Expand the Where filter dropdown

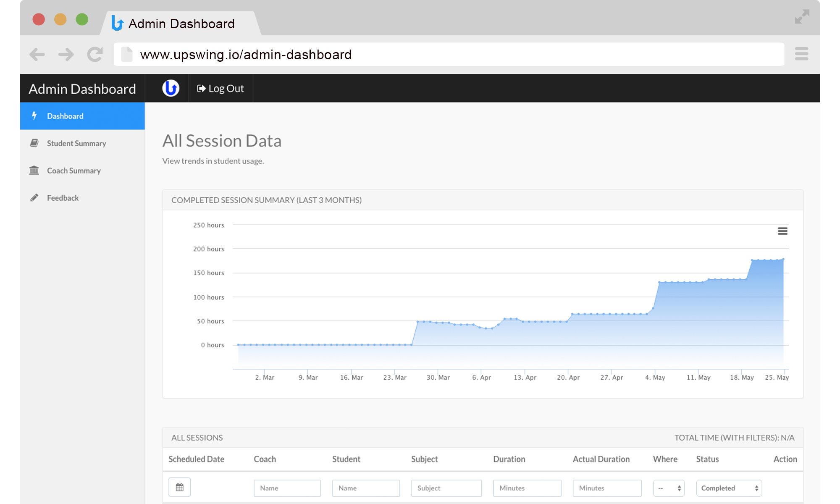tap(669, 488)
